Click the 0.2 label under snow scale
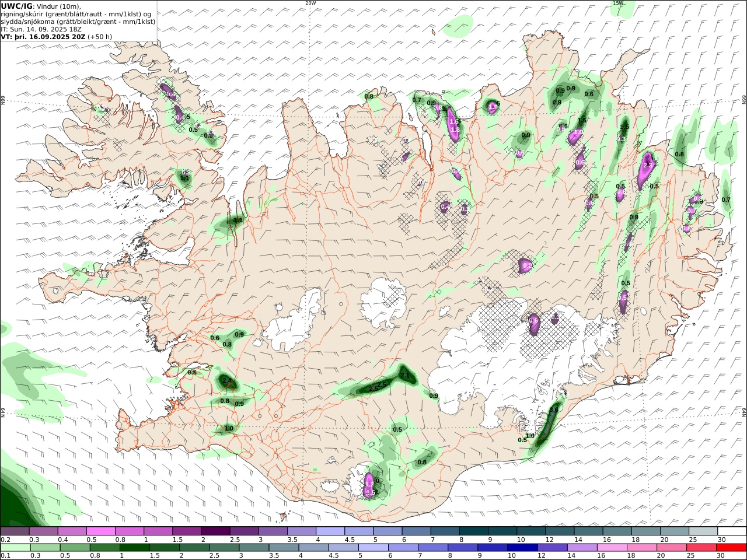 (x=5, y=540)
